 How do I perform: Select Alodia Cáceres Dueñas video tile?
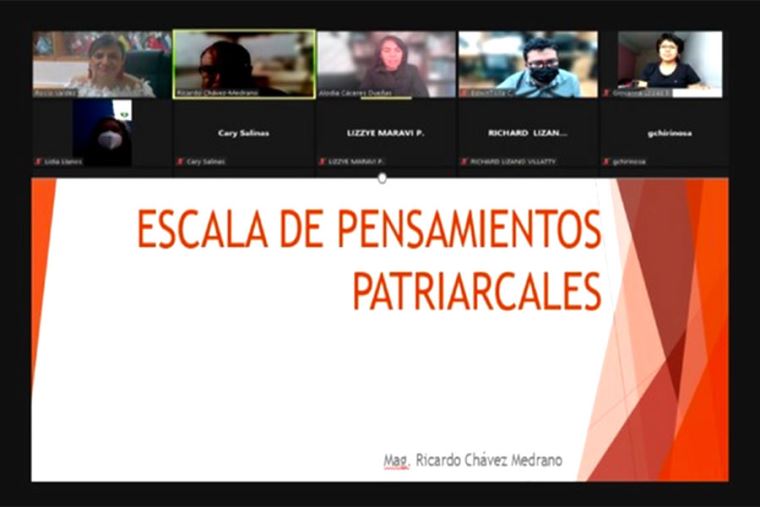(x=386, y=62)
